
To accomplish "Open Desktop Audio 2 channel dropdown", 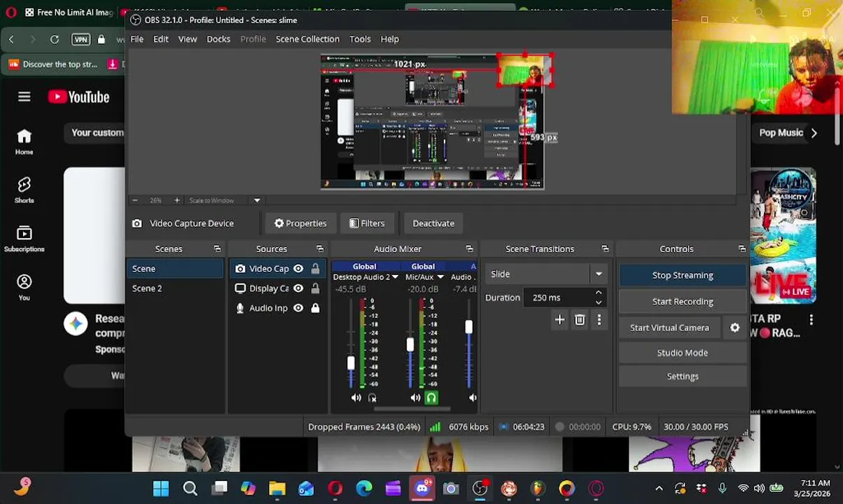I will pyautogui.click(x=395, y=277).
